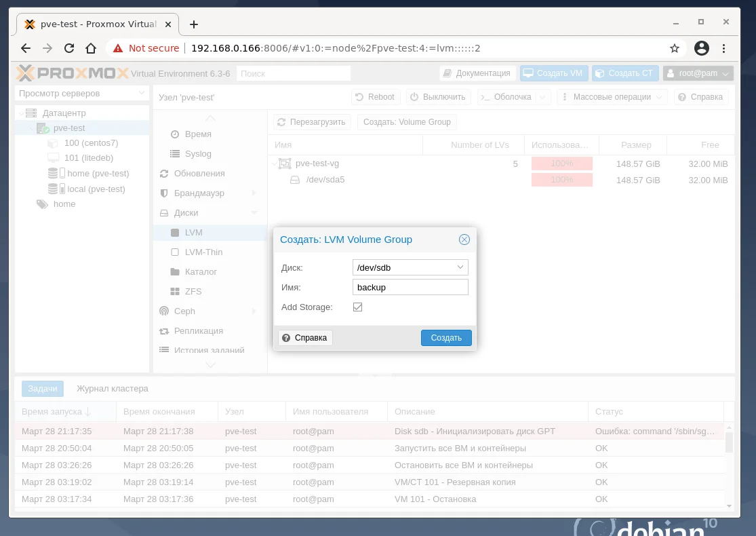756x536 pixels.
Task: Click the browser home icon
Action: 91,48
